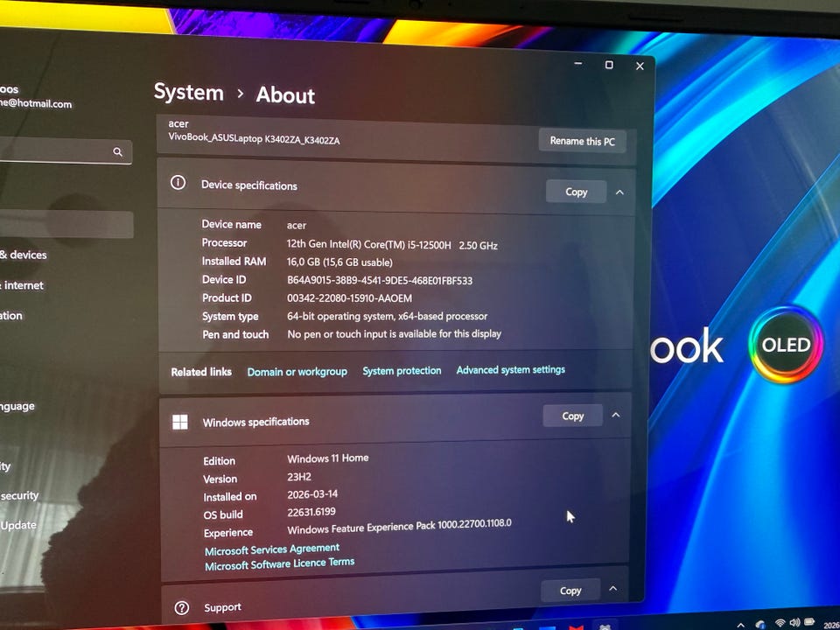Copy the Windows specifications
The height and width of the screenshot is (630, 840).
pos(572,416)
